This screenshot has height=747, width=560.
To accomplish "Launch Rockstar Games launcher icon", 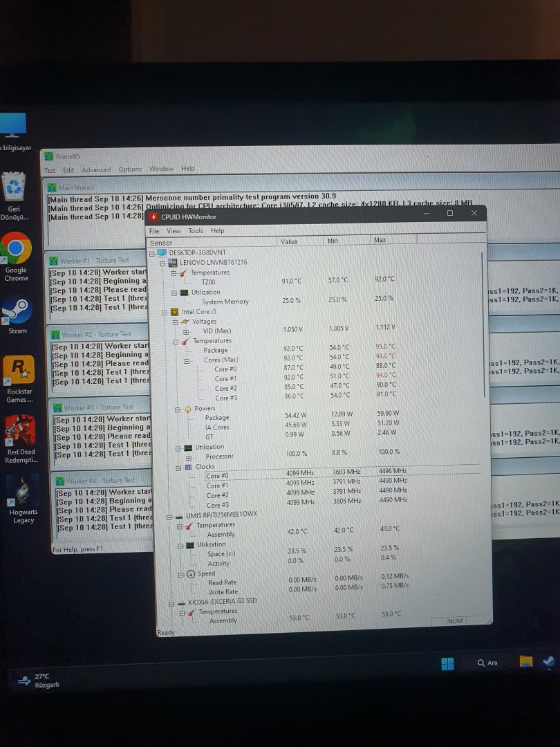I will click(x=18, y=379).
